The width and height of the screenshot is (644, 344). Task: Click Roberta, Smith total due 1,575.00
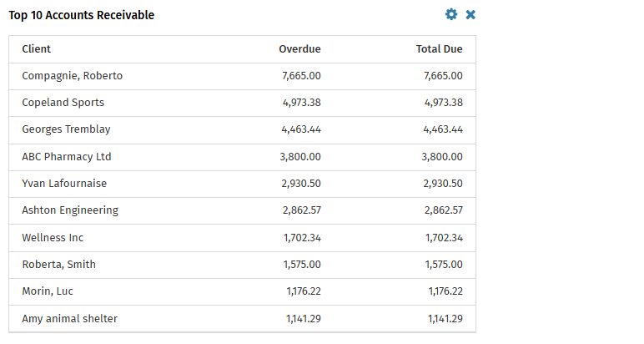tap(444, 265)
